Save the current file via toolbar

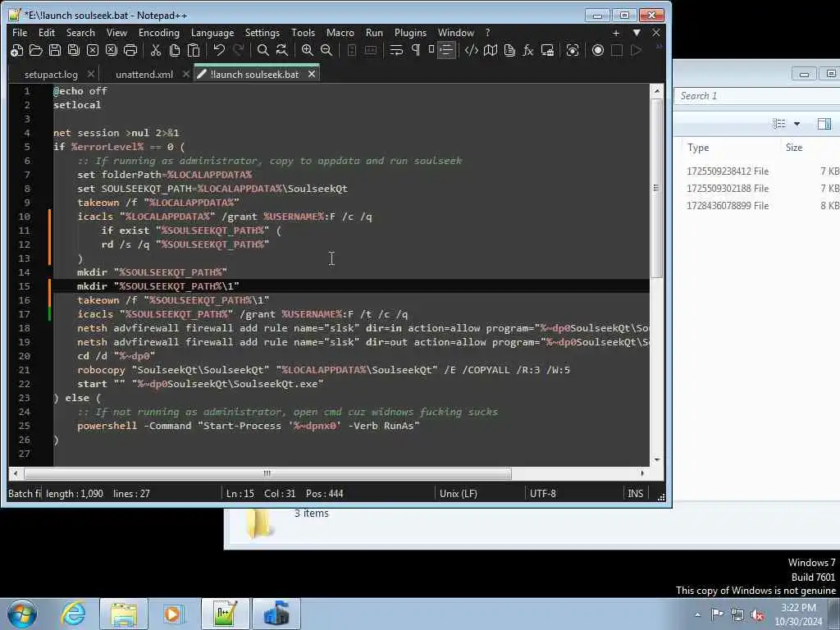coord(55,50)
